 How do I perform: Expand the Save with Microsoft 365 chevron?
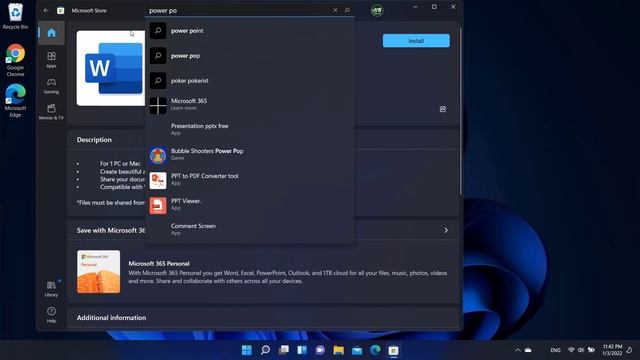coord(446,230)
